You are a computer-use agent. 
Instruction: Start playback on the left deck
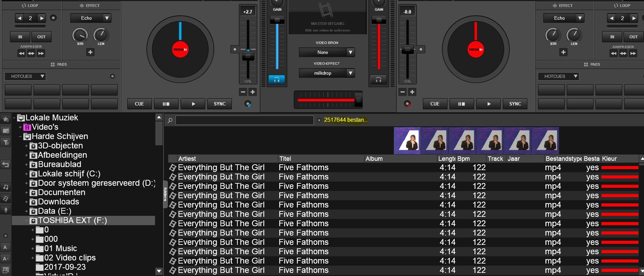pyautogui.click(x=193, y=104)
